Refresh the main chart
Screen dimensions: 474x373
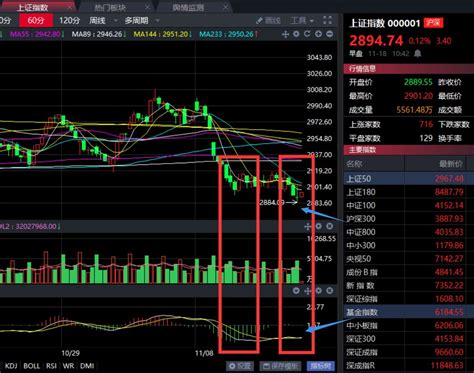tap(307, 34)
